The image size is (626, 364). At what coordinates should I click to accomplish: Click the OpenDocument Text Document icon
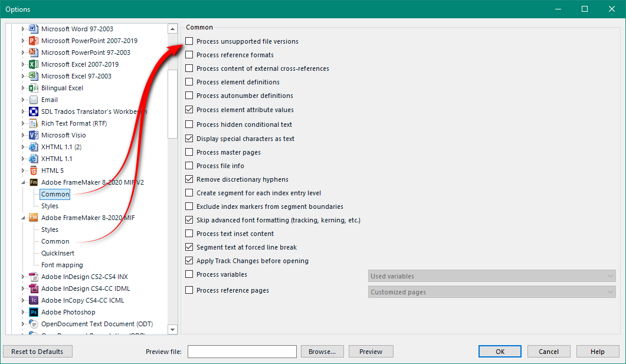[34, 324]
